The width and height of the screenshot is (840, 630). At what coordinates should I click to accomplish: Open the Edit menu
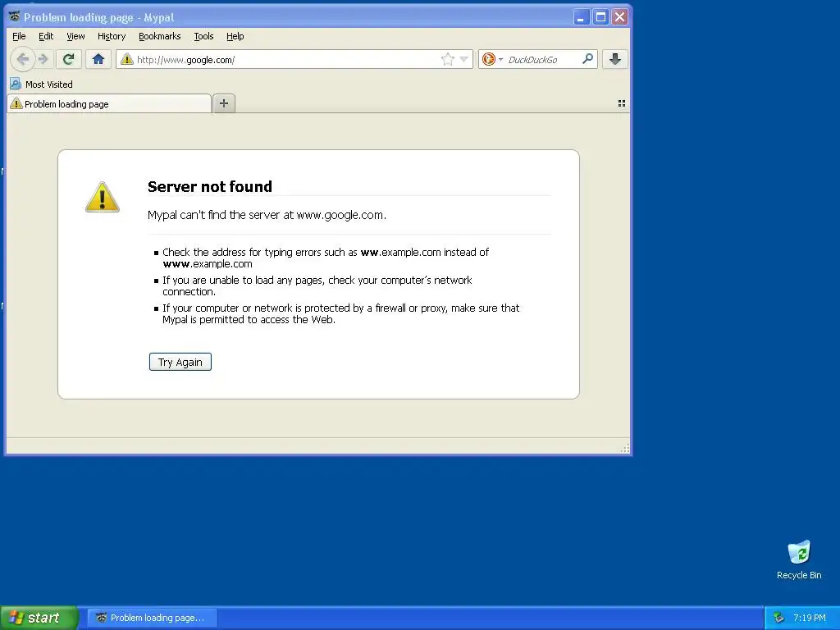46,36
